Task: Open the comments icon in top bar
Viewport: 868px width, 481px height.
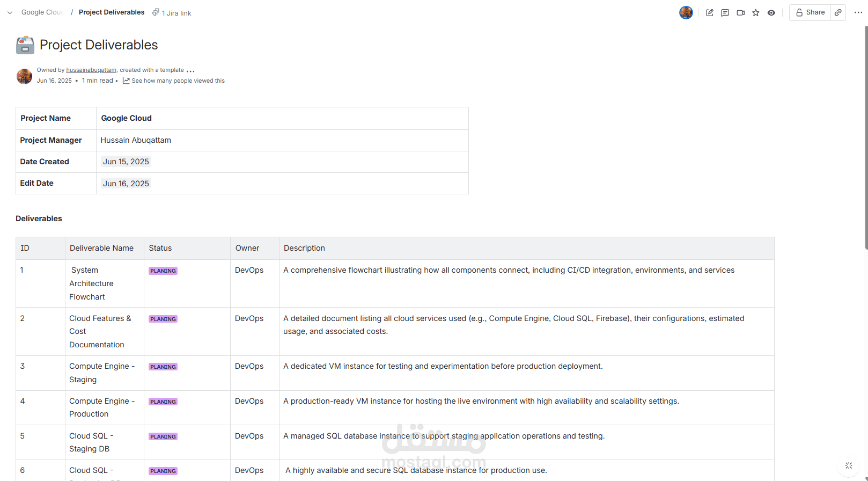Action: pos(725,13)
